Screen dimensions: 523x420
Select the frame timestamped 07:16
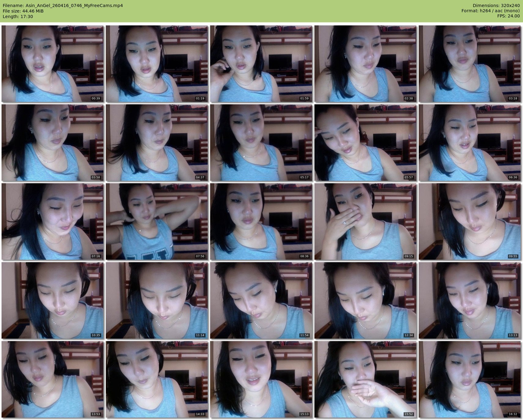click(x=52, y=221)
